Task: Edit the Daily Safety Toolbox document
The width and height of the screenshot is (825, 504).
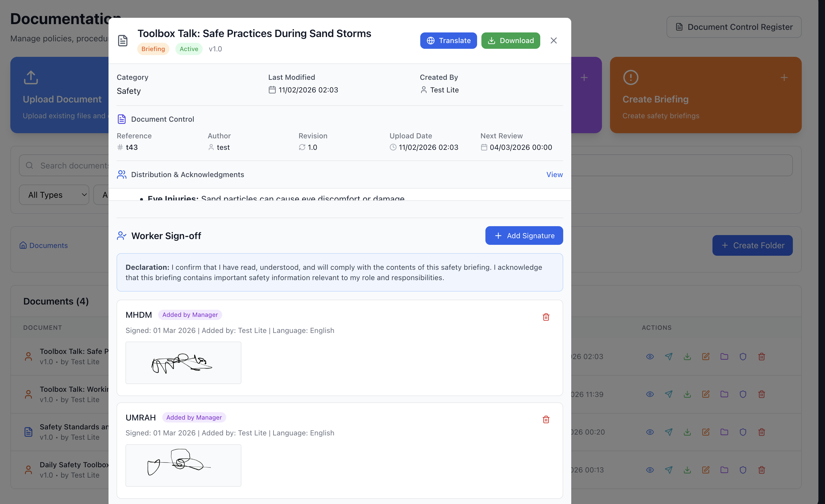Action: click(706, 470)
